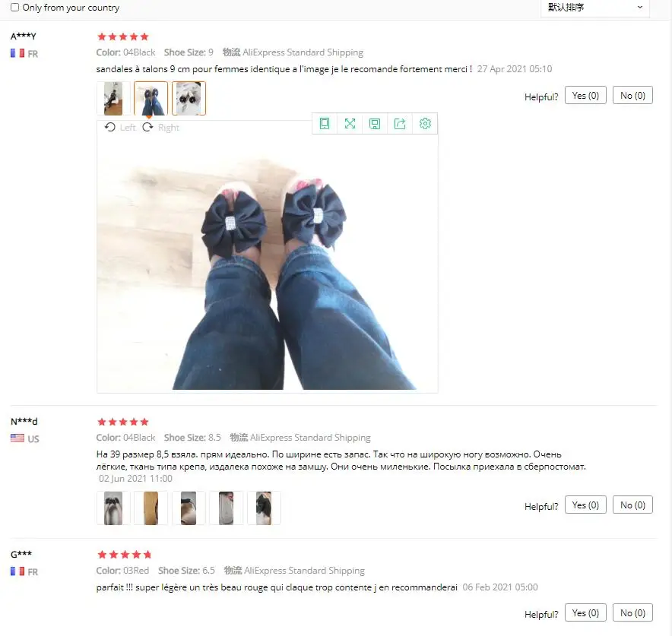This screenshot has height=636, width=672.
Task: Rotate the review photo Right
Action: click(x=160, y=127)
